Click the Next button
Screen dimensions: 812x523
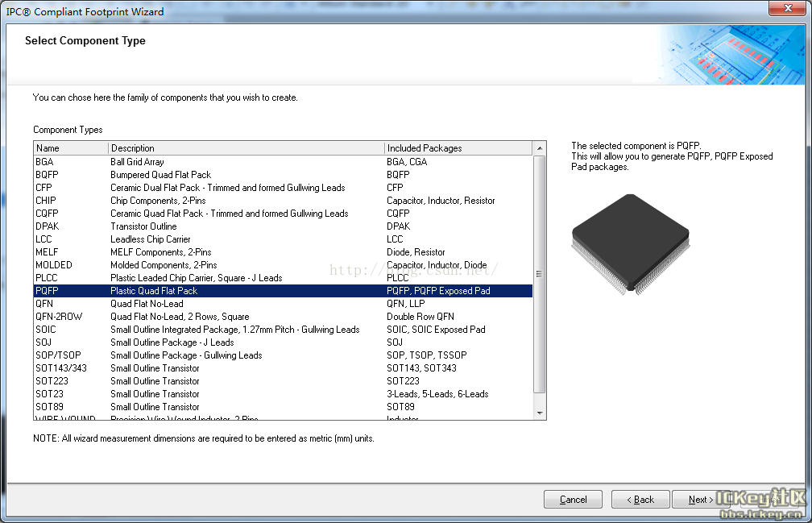point(700,500)
